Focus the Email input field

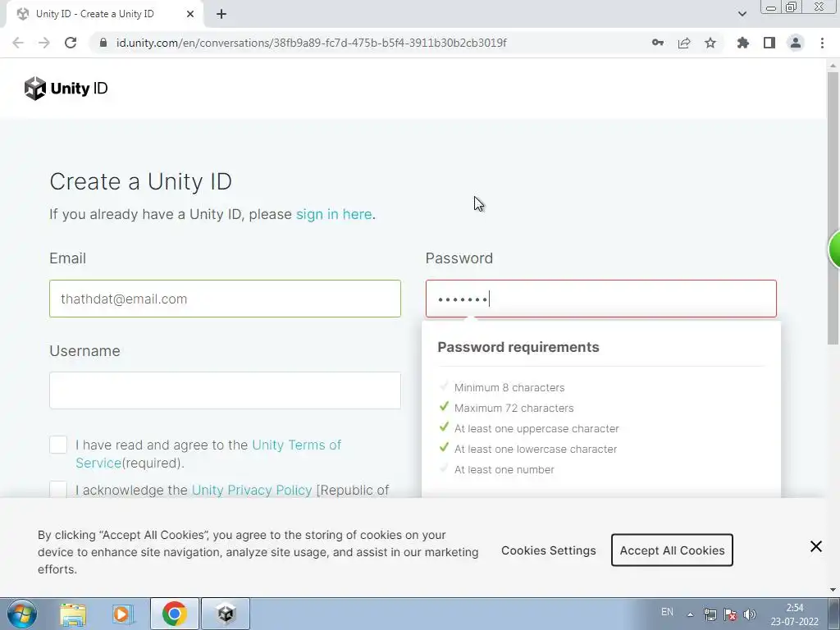point(225,299)
